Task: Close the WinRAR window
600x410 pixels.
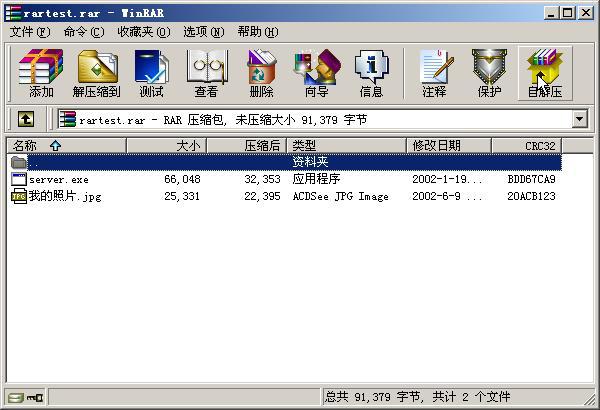Action: (586, 13)
